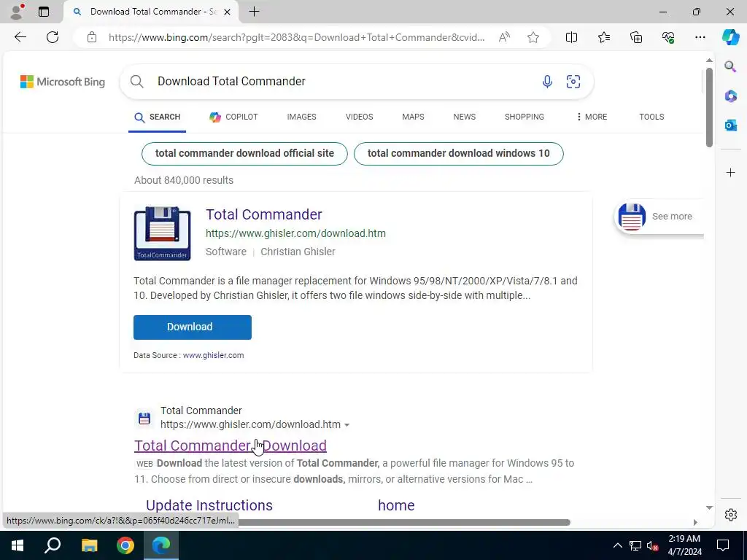This screenshot has width=747, height=560.
Task: Click the See more card
Action: [659, 216]
